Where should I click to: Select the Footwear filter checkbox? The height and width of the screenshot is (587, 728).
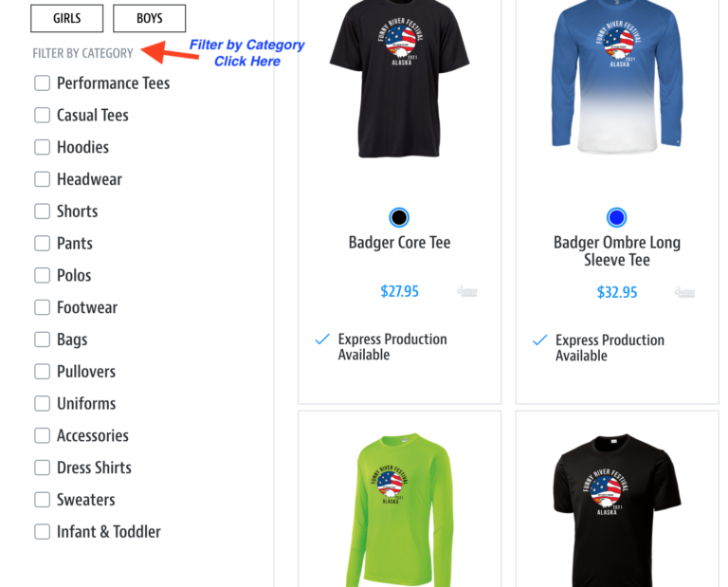pyautogui.click(x=43, y=307)
